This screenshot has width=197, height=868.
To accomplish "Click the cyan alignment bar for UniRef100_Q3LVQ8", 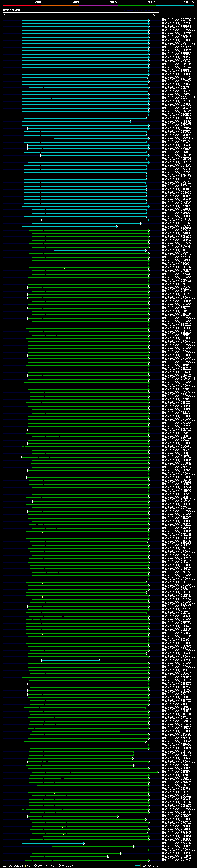I will tap(71, 660).
